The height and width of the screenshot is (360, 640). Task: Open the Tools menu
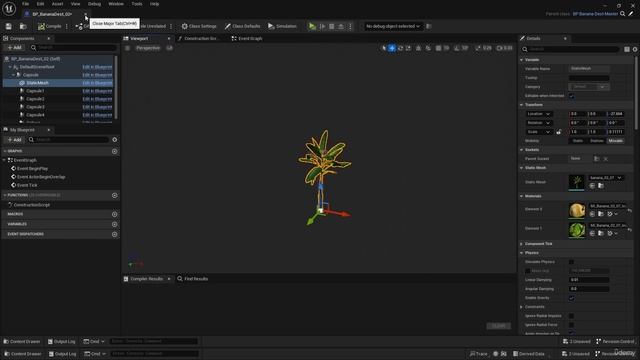(x=137, y=4)
